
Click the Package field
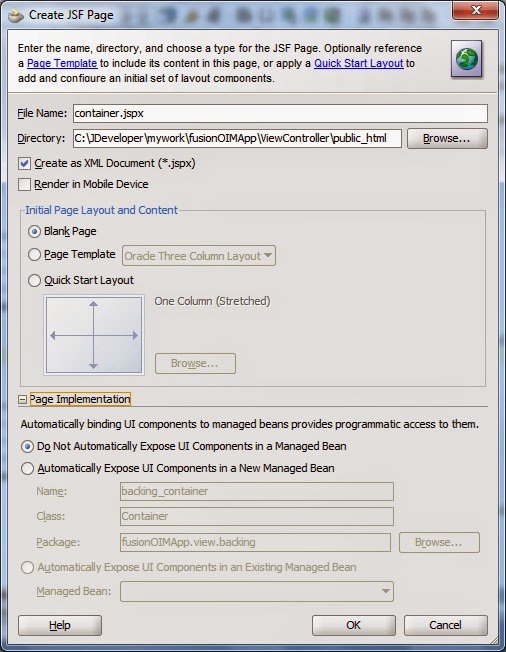pyautogui.click(x=255, y=543)
